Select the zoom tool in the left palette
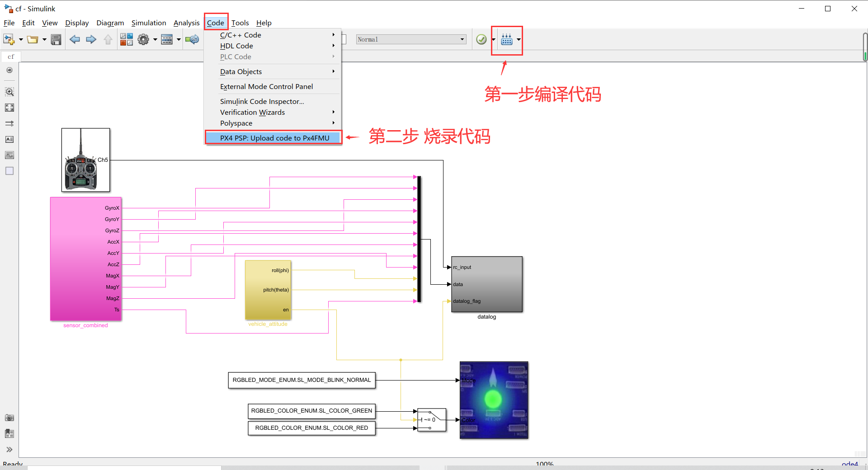 (x=9, y=91)
